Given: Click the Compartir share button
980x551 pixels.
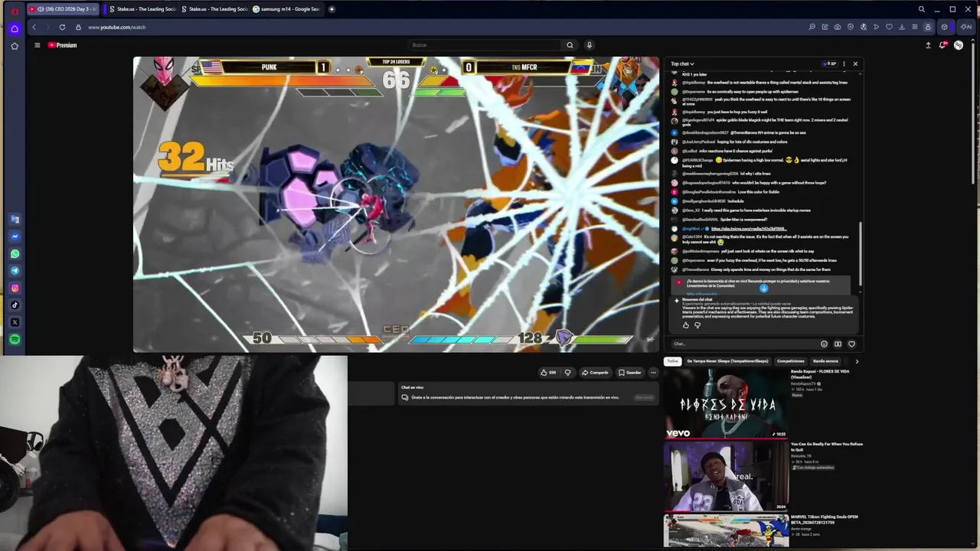Looking at the screenshot, I should tap(595, 373).
